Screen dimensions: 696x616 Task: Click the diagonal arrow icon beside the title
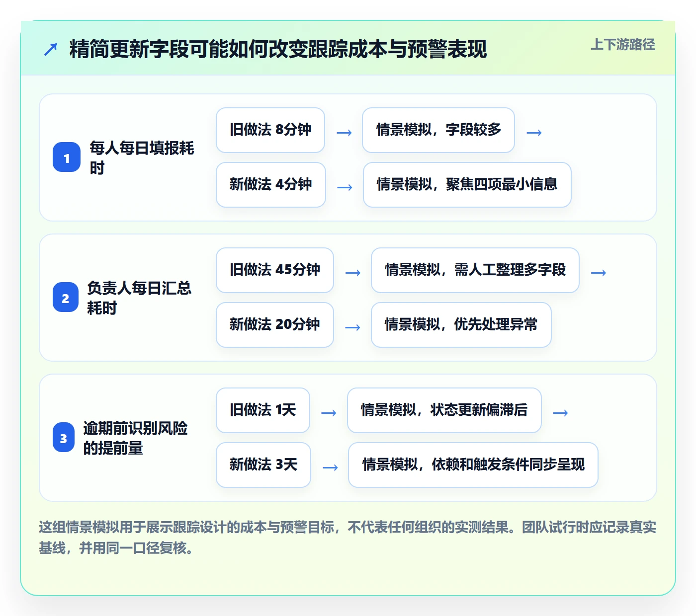point(51,49)
